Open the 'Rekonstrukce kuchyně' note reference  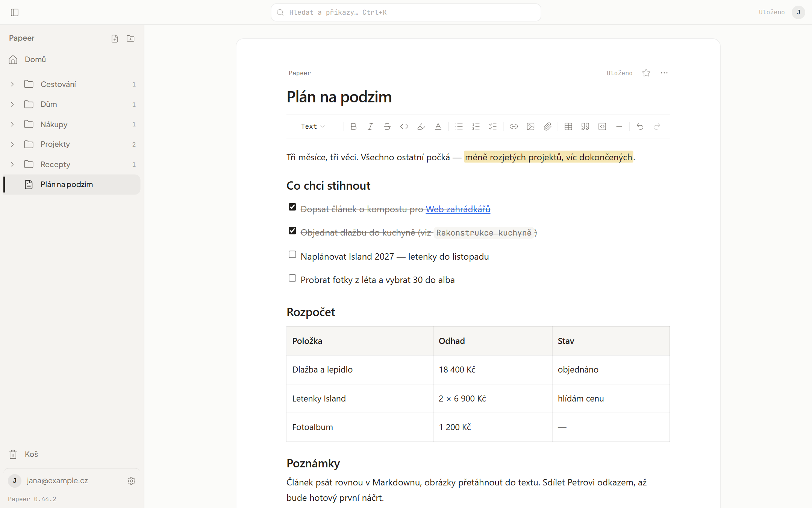coord(484,233)
